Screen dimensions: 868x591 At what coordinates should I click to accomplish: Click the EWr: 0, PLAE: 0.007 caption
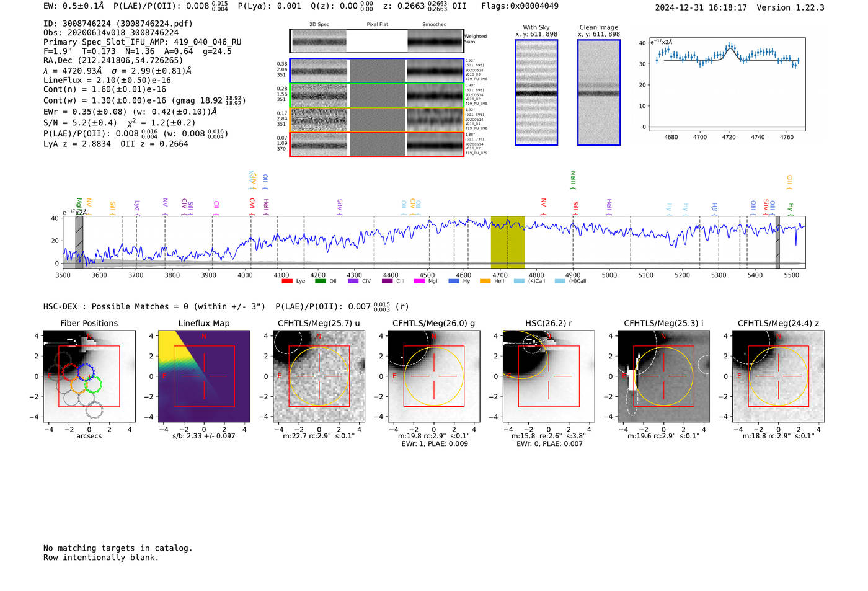pyautogui.click(x=549, y=444)
